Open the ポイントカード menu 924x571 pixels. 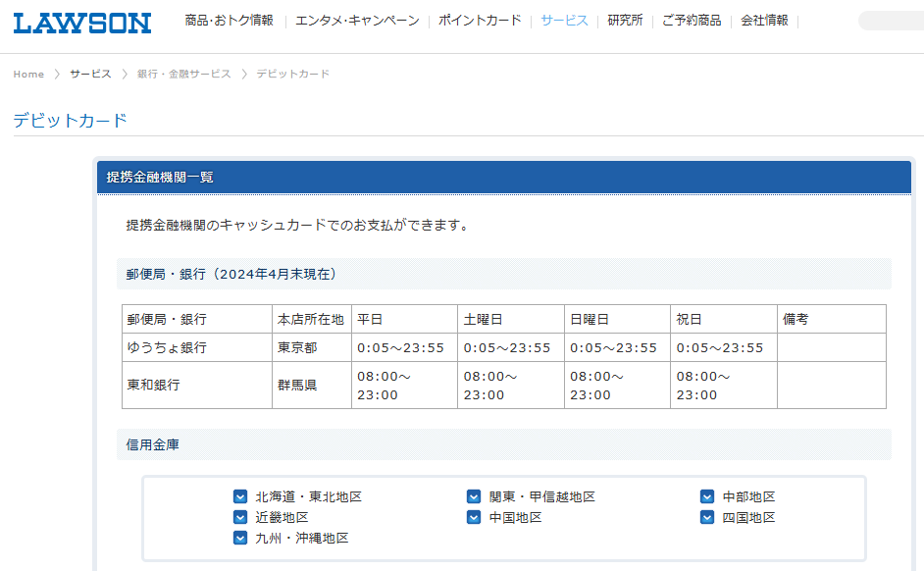coord(480,21)
